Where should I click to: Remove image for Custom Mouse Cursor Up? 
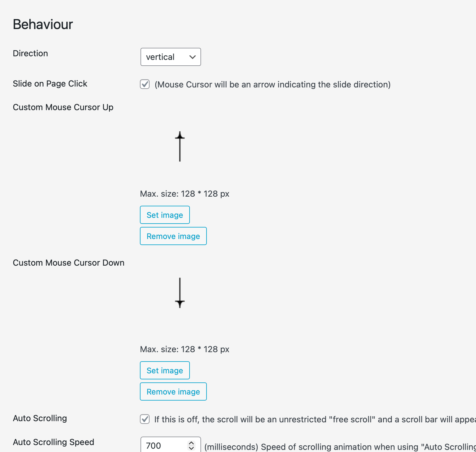click(173, 236)
